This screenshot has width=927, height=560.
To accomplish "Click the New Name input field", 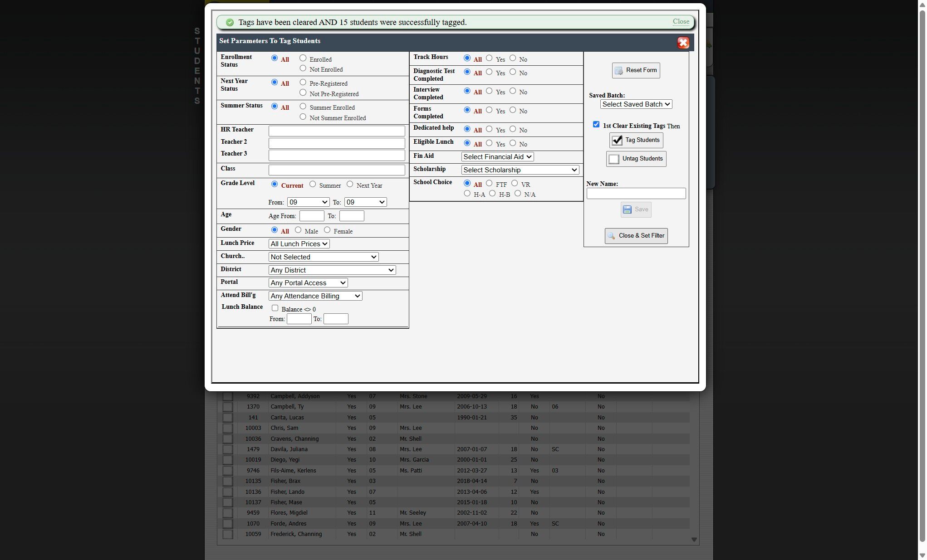I will (x=636, y=194).
